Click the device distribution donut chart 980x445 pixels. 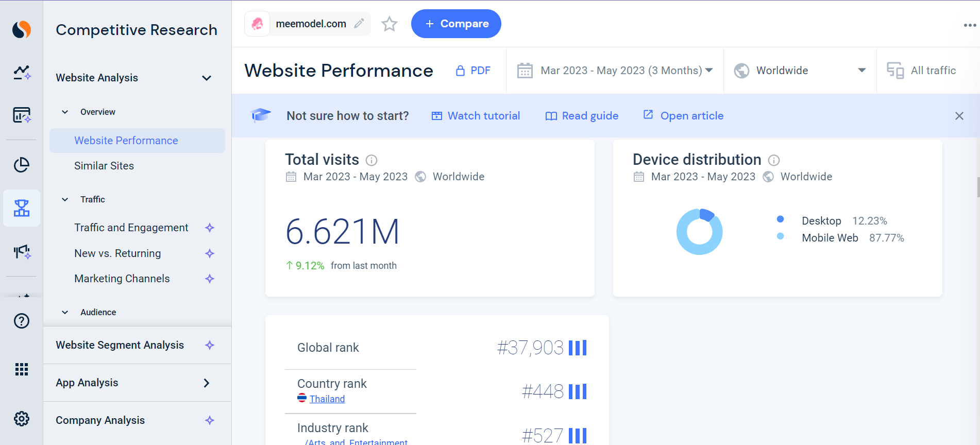point(699,232)
